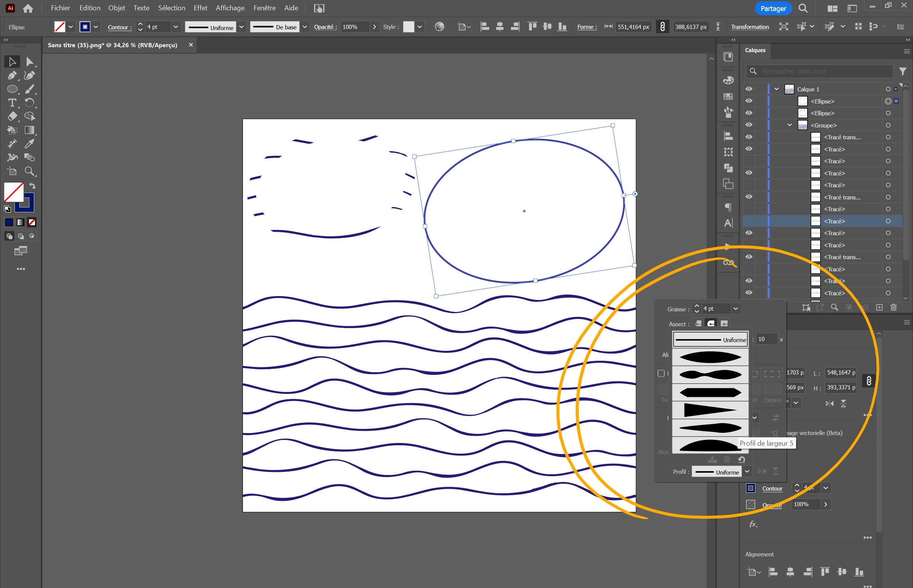
Task: Open the Objet menu
Action: click(x=117, y=8)
